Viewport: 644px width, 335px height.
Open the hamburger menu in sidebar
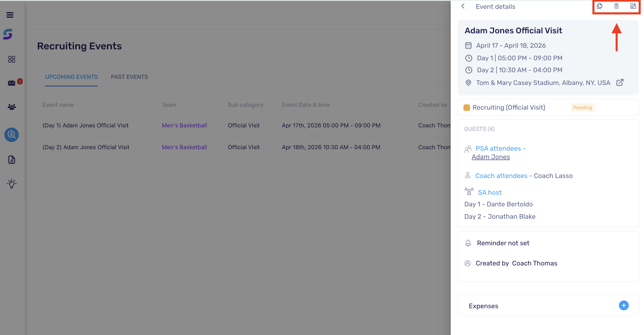(10, 15)
